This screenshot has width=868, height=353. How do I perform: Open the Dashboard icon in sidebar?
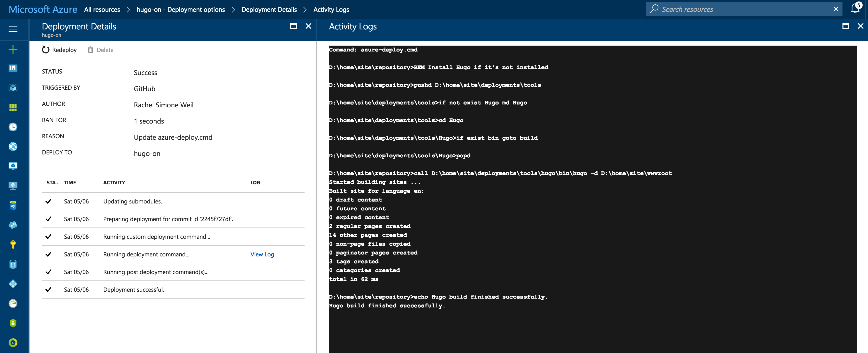click(13, 68)
